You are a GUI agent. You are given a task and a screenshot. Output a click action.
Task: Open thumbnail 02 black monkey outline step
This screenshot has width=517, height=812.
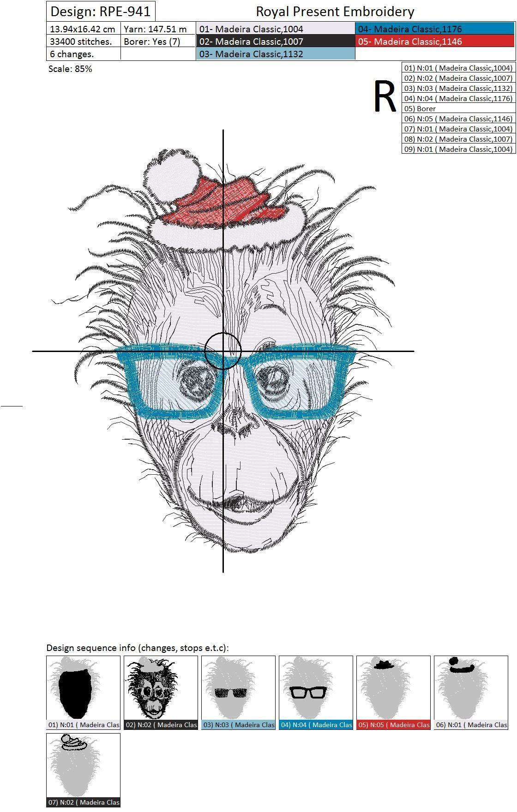click(161, 688)
